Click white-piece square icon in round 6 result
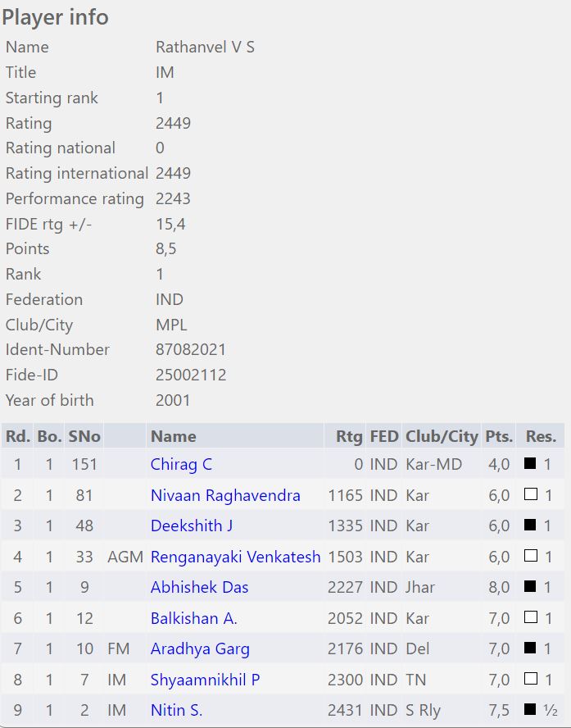The image size is (571, 728). (x=530, y=618)
